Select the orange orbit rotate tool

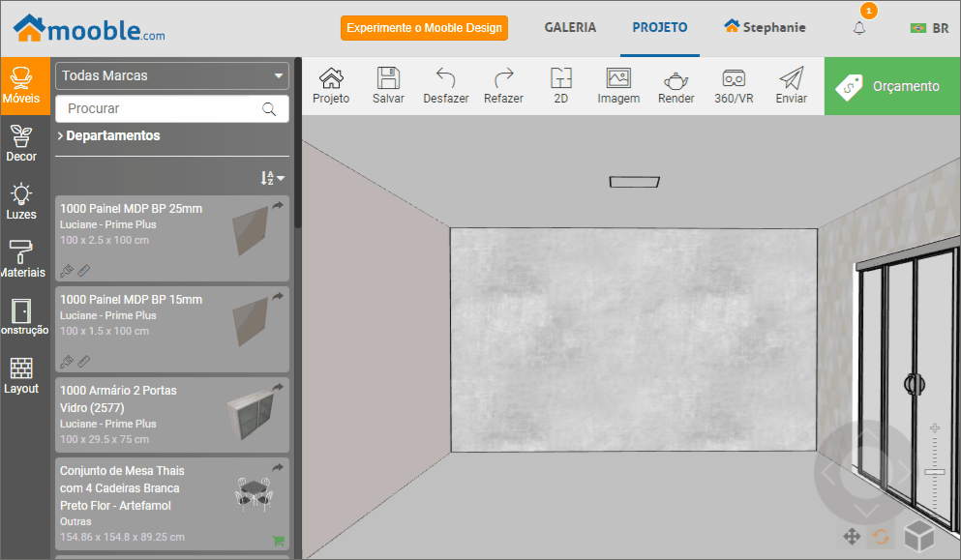point(881,537)
